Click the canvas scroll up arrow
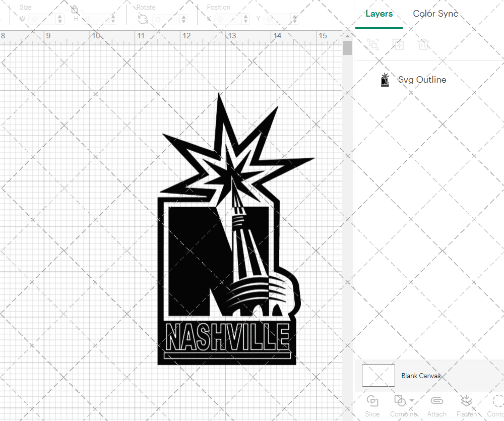504x421 pixels. 347,36
